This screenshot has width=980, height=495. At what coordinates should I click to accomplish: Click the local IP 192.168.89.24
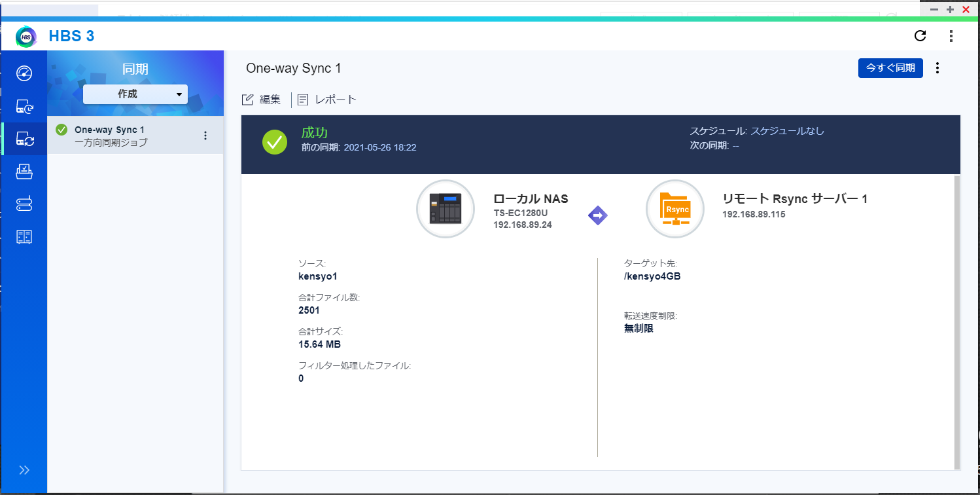pos(524,225)
